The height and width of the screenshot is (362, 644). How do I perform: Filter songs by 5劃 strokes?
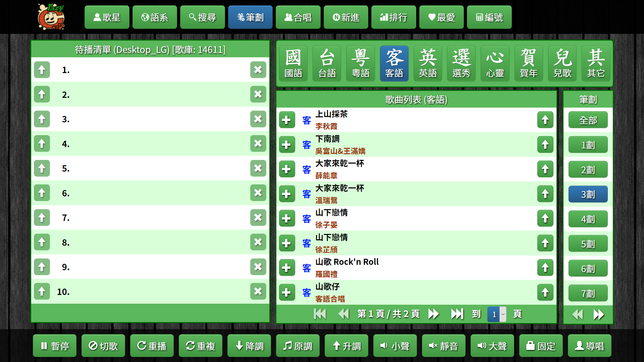(x=588, y=244)
